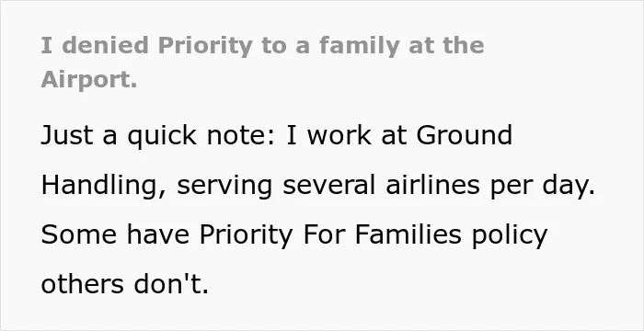644x331 pixels.
Task: Click the words 'per day.' in the paragraph
Action: click(x=543, y=186)
